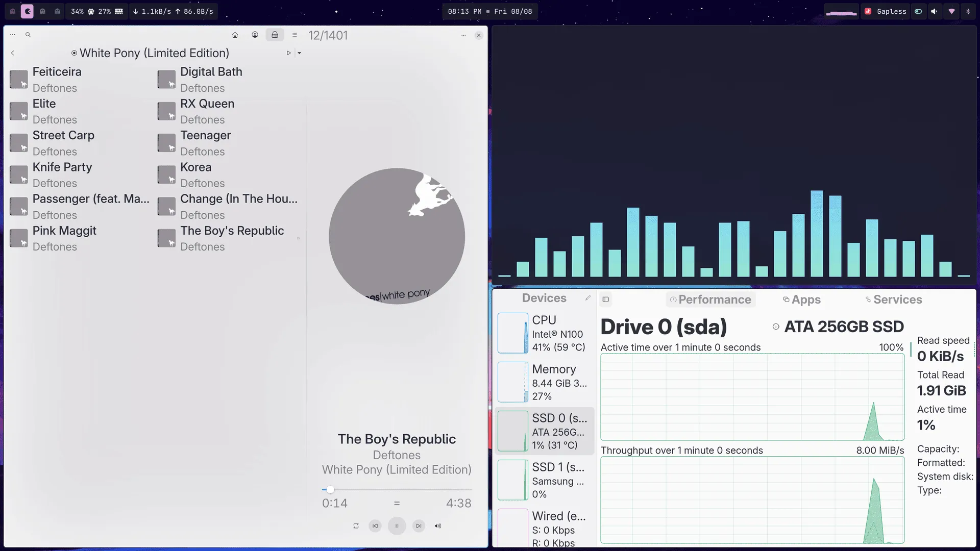This screenshot has width=980, height=551.
Task: Click the White Pony album art disc
Action: pyautogui.click(x=397, y=236)
